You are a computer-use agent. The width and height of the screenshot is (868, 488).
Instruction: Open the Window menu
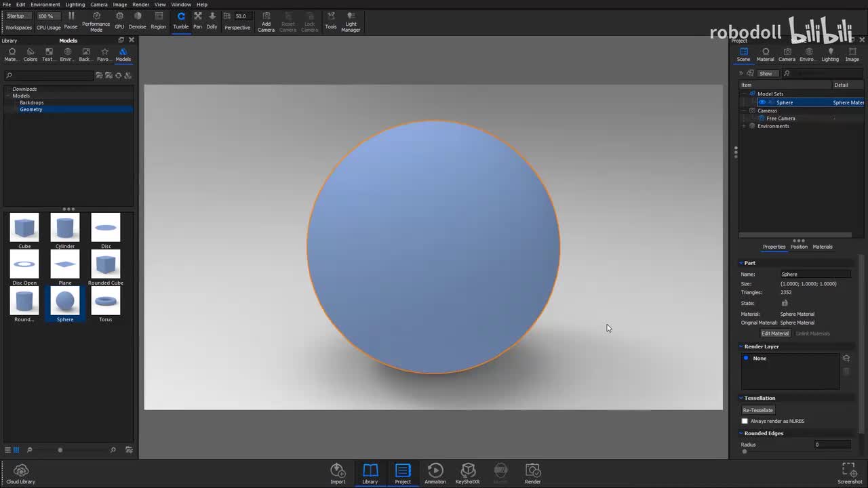tap(181, 5)
